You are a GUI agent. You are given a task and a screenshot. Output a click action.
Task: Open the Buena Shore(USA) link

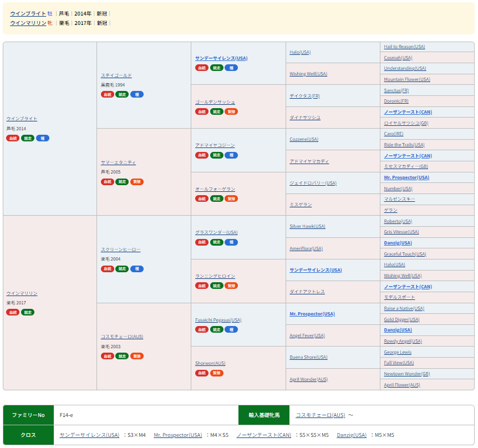[x=308, y=357]
